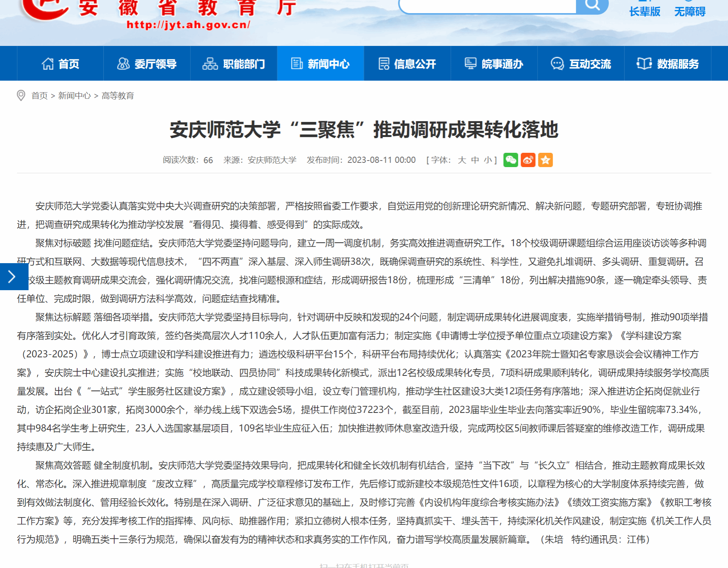This screenshot has width=728, height=568.
Task: Open the 委厅领导 menu item
Action: (x=147, y=64)
